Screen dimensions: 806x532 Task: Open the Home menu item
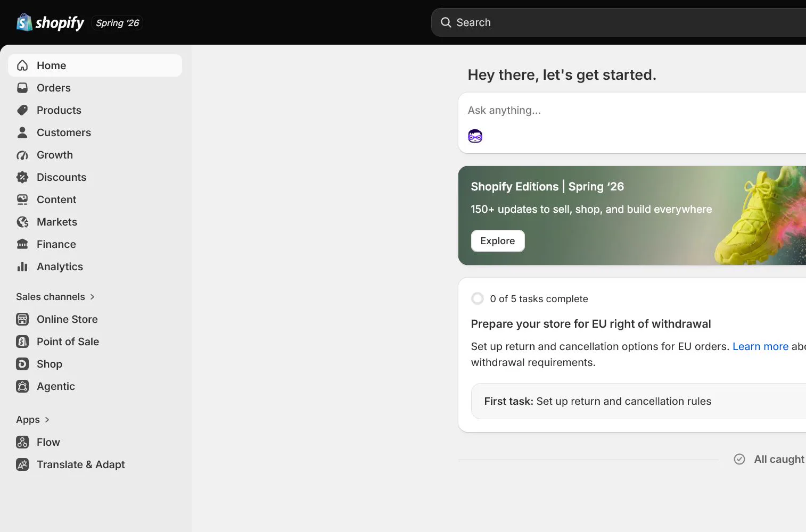tap(95, 65)
